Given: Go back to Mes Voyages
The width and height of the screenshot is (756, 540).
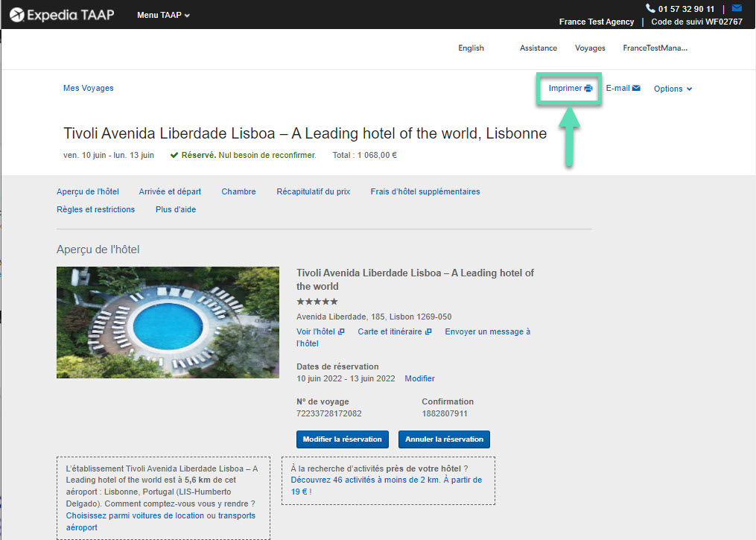Looking at the screenshot, I should [x=88, y=88].
